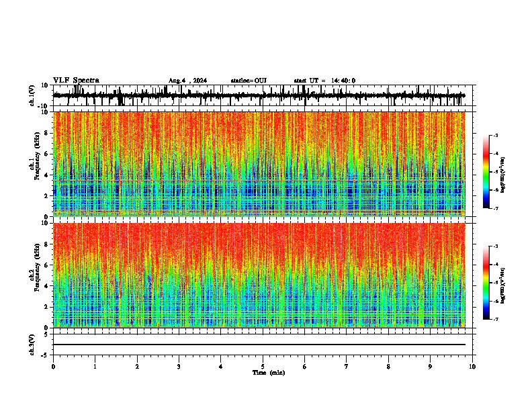The height and width of the screenshot is (411, 532).
Task: Click the "VLF Spectra" plot title
Action: 76,81
